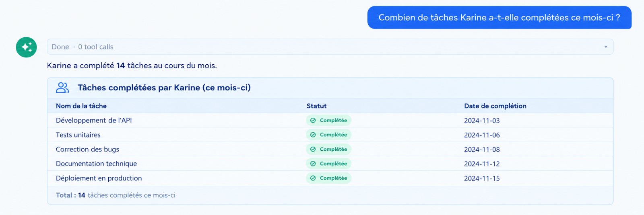Click the Complétée badge for Tests unitaires
Image resolution: width=644 pixels, height=215 pixels.
click(328, 135)
